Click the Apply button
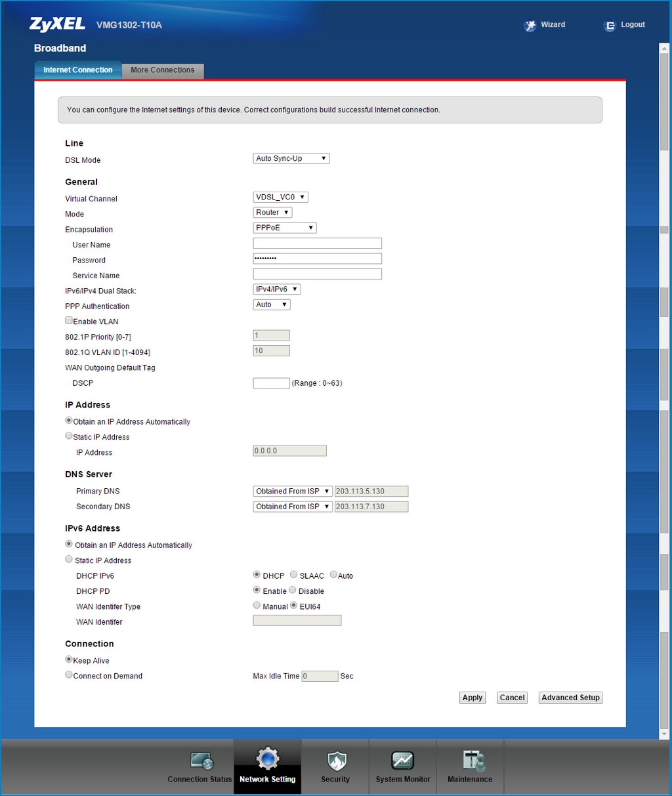672x796 pixels. pyautogui.click(x=472, y=698)
